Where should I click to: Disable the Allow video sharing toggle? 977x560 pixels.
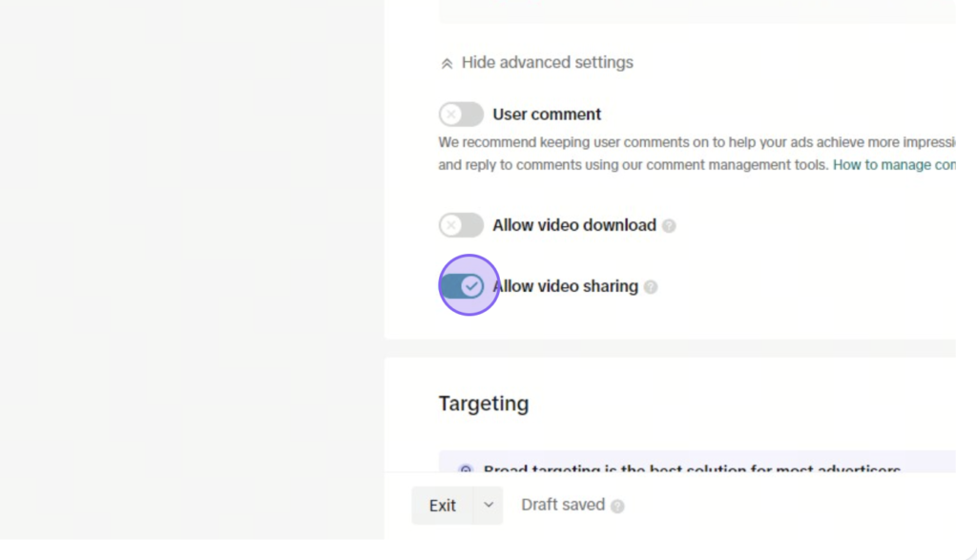point(463,286)
